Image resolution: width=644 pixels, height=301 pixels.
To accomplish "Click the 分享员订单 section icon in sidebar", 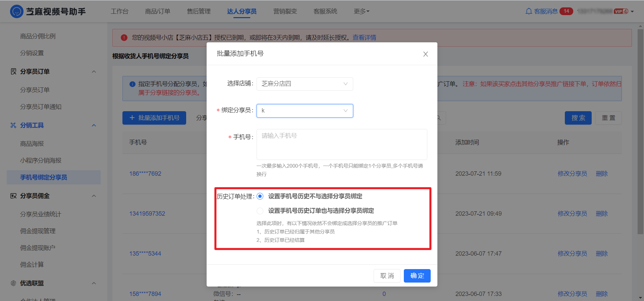I will (x=13, y=72).
